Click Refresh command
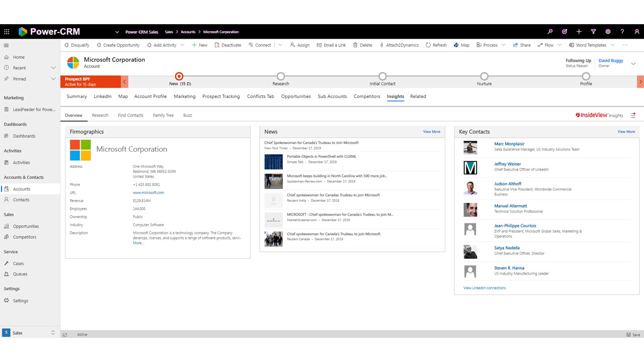The width and height of the screenshot is (644, 362). click(436, 45)
